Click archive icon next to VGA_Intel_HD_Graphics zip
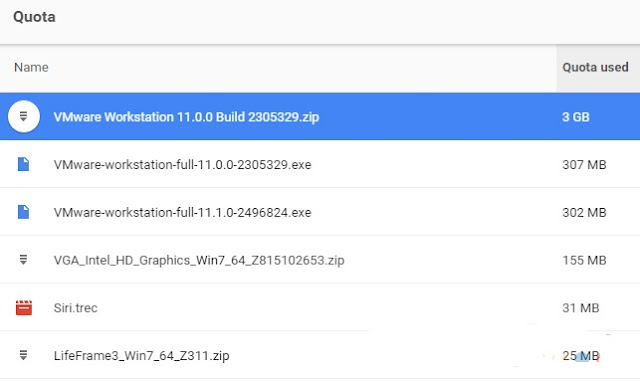The image size is (640, 382). 23,260
